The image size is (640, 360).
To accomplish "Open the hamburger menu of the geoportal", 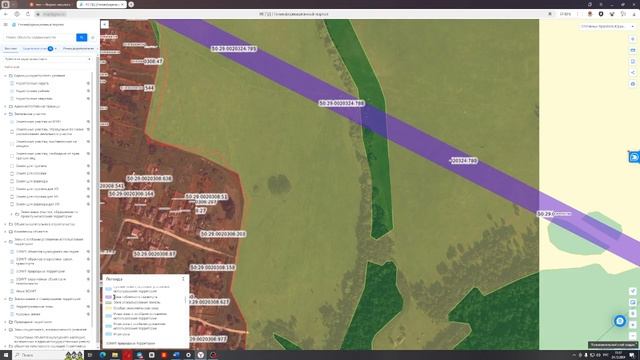I will pyautogui.click(x=5, y=24).
